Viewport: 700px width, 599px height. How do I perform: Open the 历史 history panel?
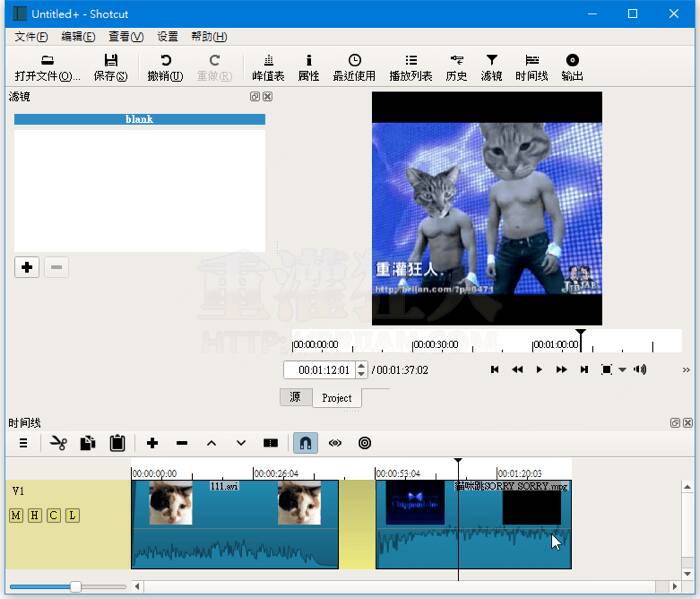(456, 68)
